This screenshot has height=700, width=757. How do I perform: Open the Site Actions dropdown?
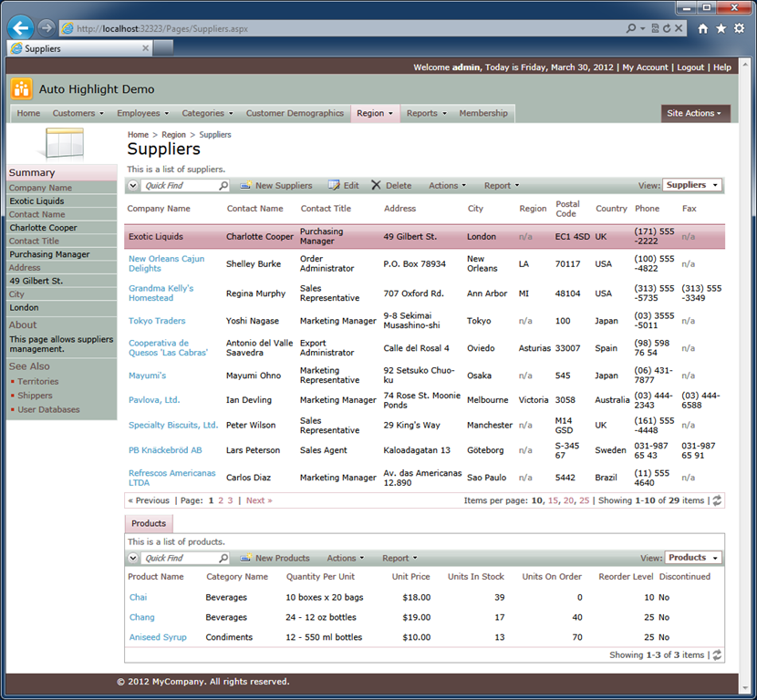(695, 113)
